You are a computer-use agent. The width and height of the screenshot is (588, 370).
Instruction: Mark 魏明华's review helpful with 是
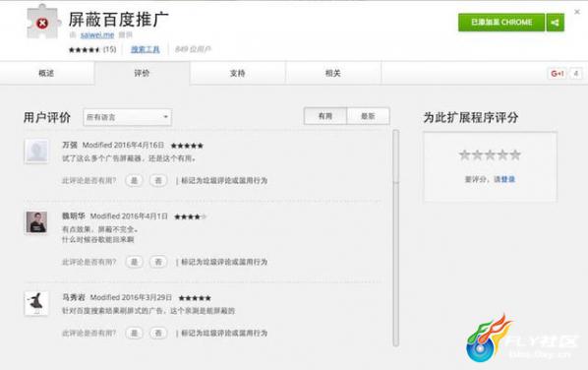(134, 262)
